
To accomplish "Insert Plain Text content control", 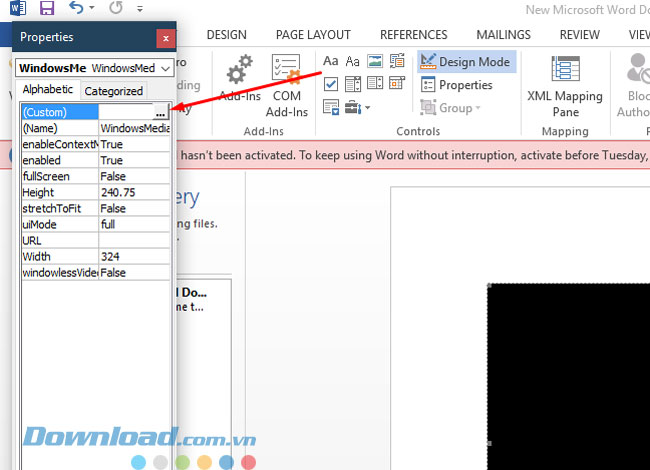I will tap(353, 61).
